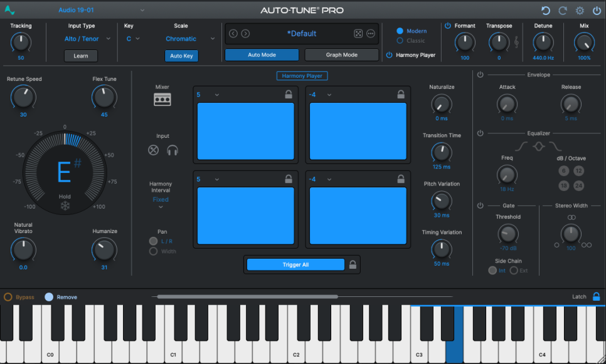The image size is (606, 364).
Task: Click the narrow stereo width icon
Action: pyautogui.click(x=556, y=245)
